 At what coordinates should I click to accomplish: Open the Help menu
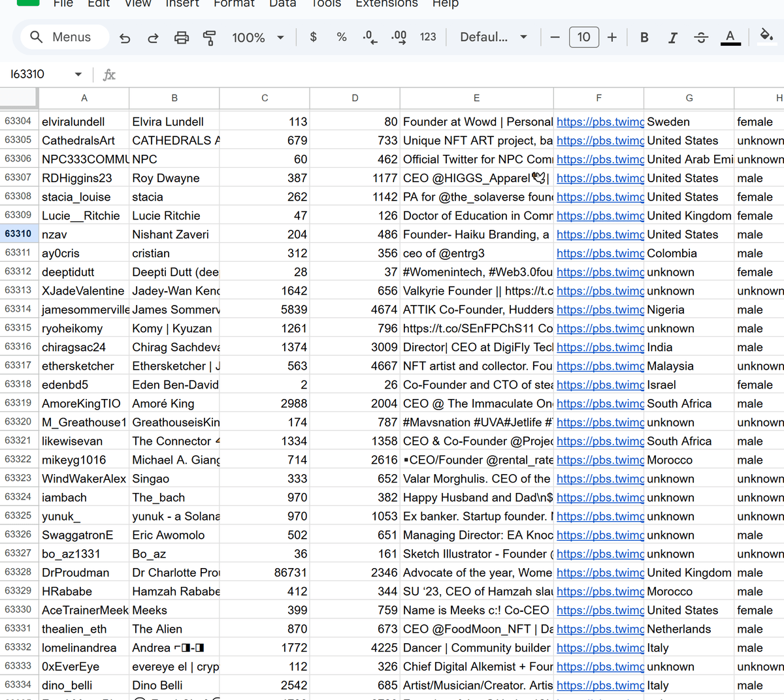tap(446, 3)
